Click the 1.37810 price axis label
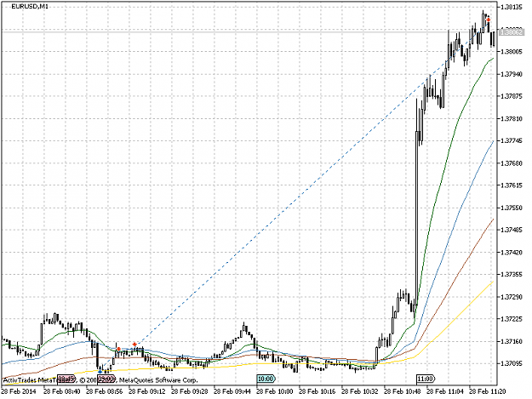 [x=512, y=118]
